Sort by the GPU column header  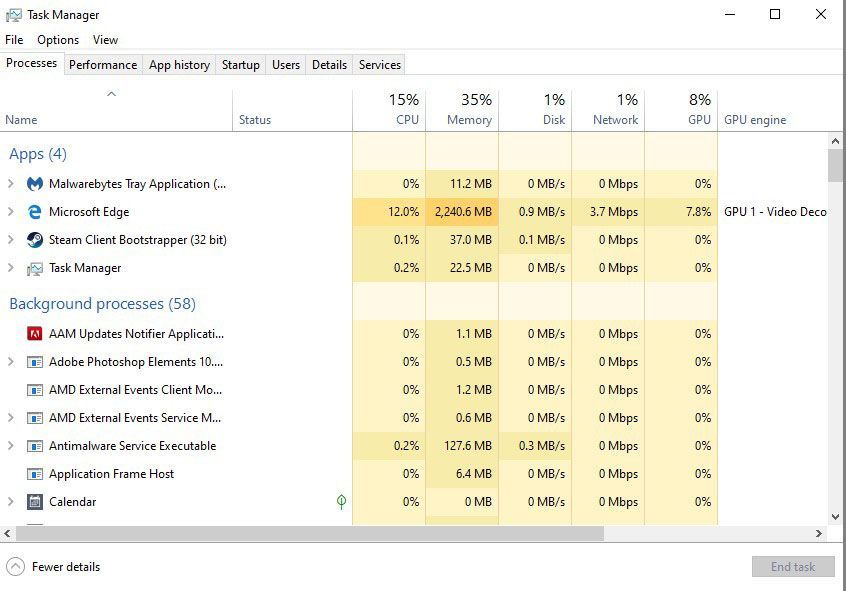click(x=681, y=110)
